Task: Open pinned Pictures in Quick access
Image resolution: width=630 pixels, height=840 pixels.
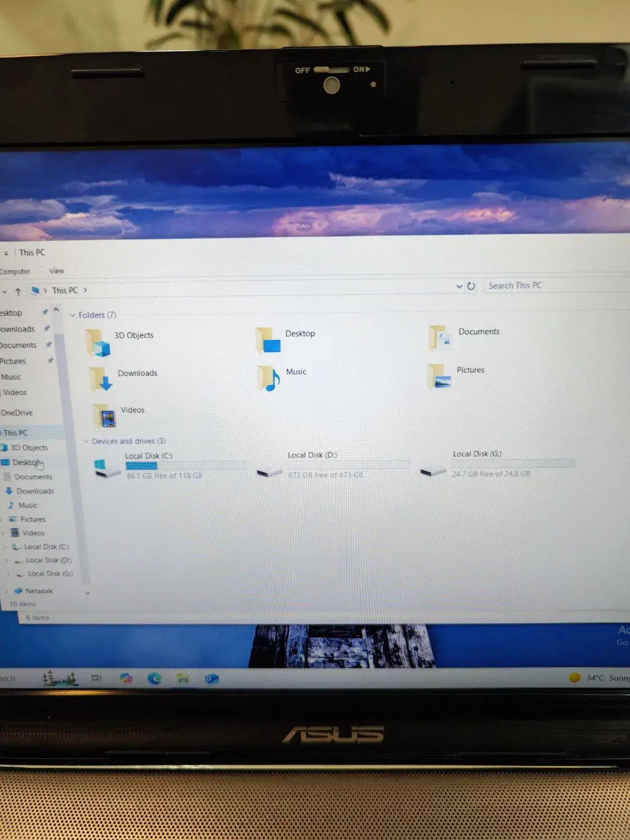Action: point(13,361)
